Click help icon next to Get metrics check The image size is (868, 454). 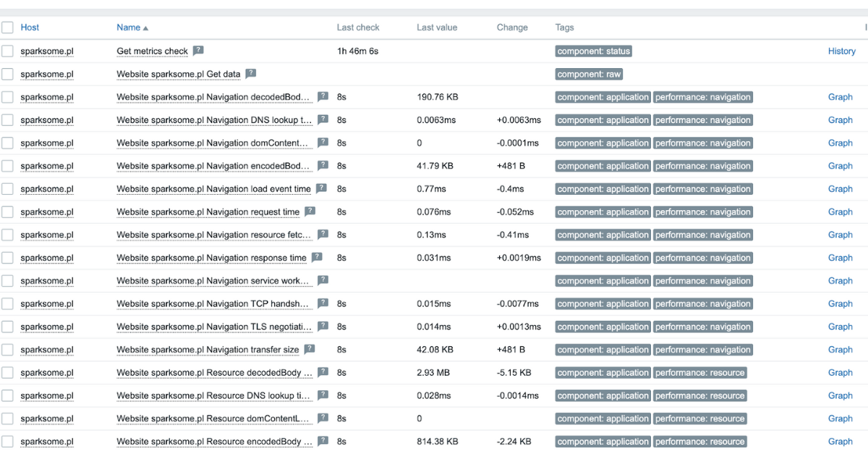coord(198,51)
